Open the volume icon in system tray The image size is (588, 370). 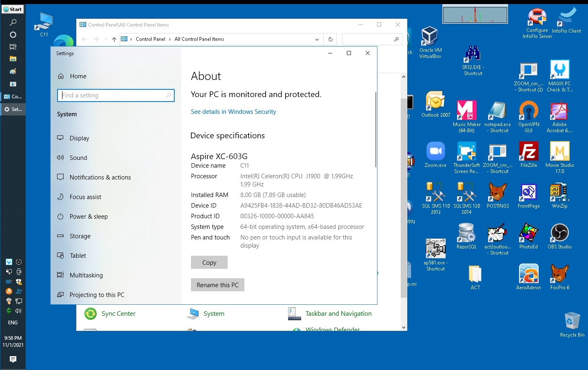coord(18,311)
